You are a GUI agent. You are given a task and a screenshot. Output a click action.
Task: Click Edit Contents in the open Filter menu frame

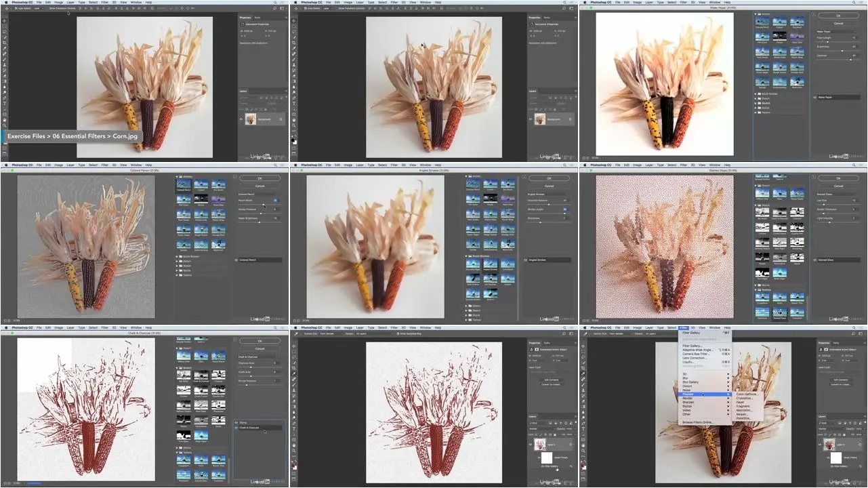[x=840, y=380]
